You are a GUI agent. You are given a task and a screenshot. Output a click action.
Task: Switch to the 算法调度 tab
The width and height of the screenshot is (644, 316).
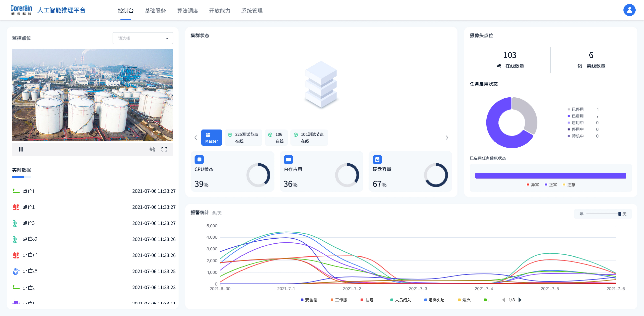187,11
